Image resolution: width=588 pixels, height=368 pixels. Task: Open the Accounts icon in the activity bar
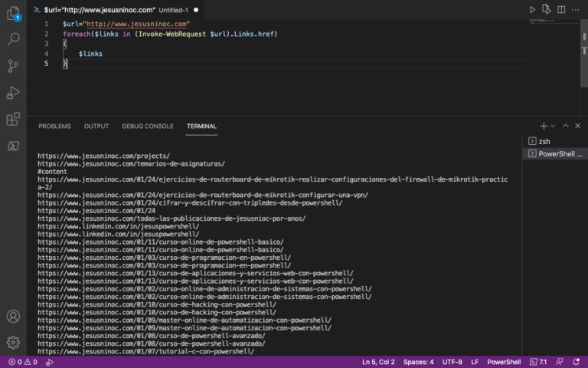[13, 316]
